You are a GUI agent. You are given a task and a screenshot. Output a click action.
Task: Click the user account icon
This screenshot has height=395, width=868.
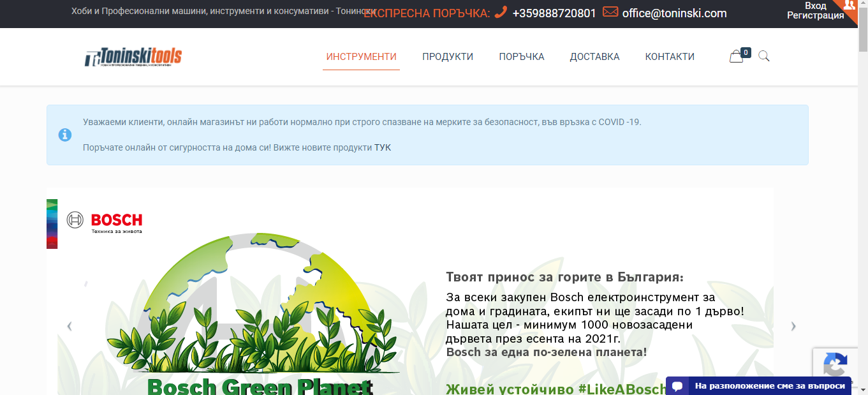pos(850,5)
